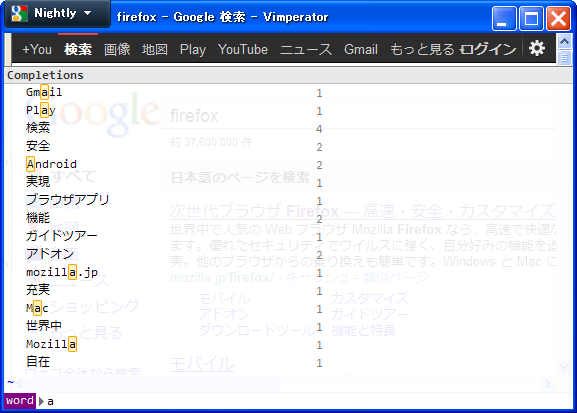Open Play in the Google bar
This screenshot has height=413, width=577.
[x=193, y=49]
